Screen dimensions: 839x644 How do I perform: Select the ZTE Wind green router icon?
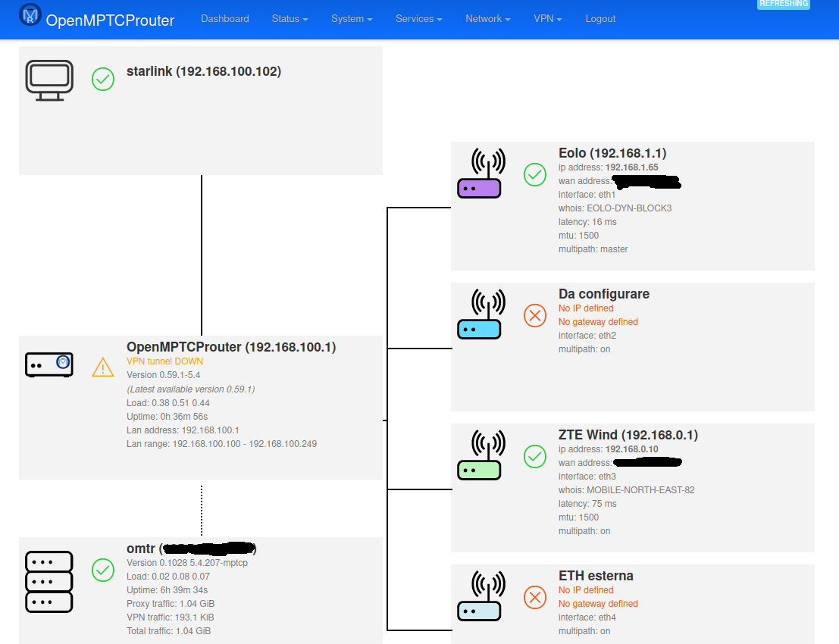[x=480, y=455]
